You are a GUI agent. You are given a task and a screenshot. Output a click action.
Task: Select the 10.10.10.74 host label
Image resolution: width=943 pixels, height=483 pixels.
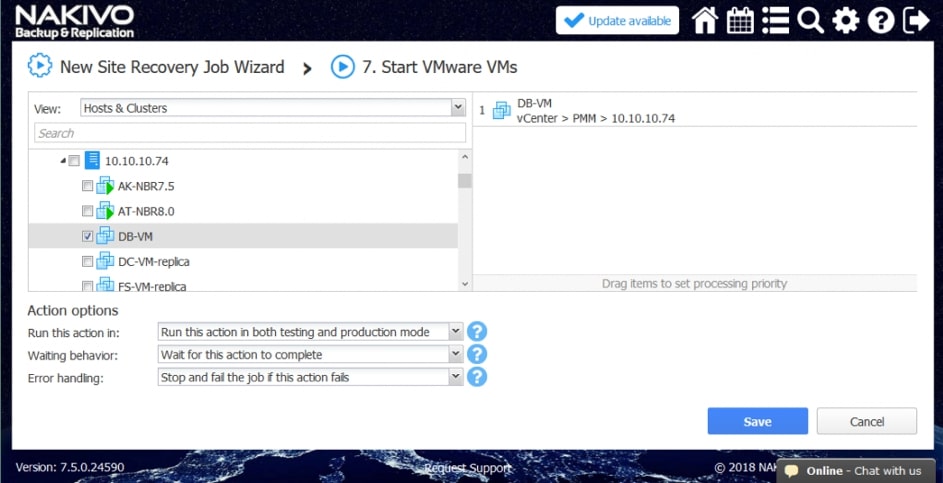pos(137,161)
